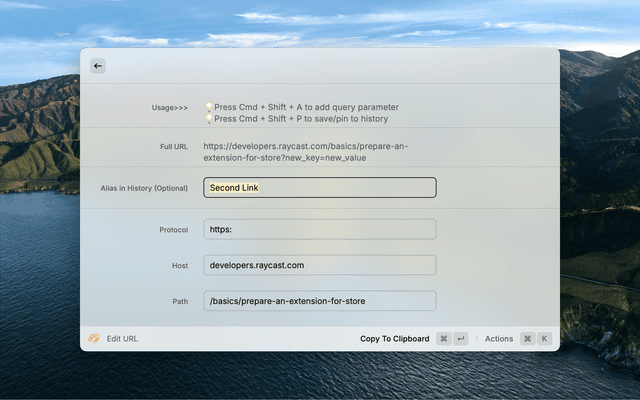
Task: Open the Actions menu
Action: tap(499, 339)
